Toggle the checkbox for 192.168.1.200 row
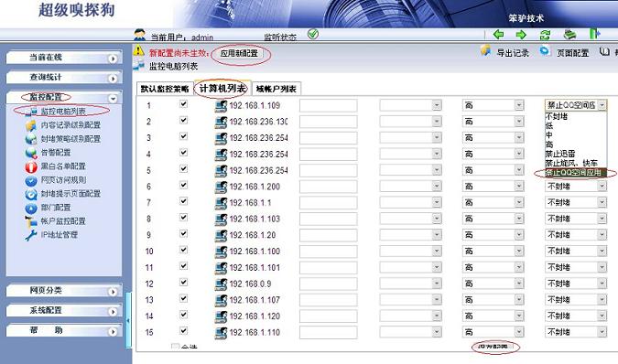 coord(183,185)
